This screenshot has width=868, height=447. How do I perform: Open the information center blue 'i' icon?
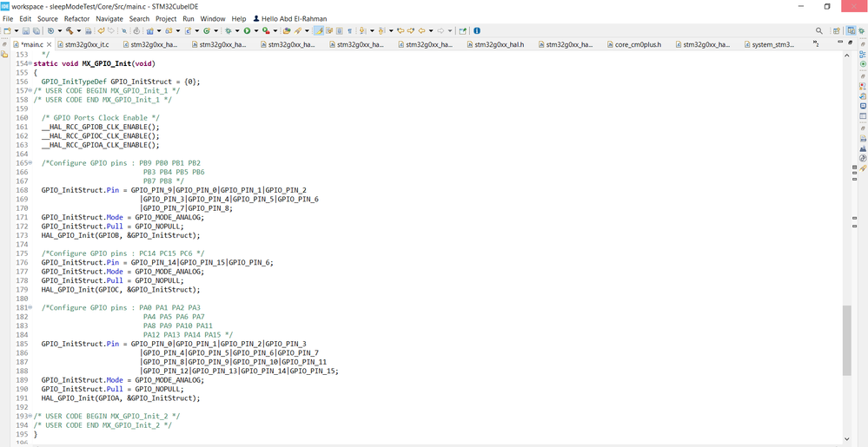477,30
